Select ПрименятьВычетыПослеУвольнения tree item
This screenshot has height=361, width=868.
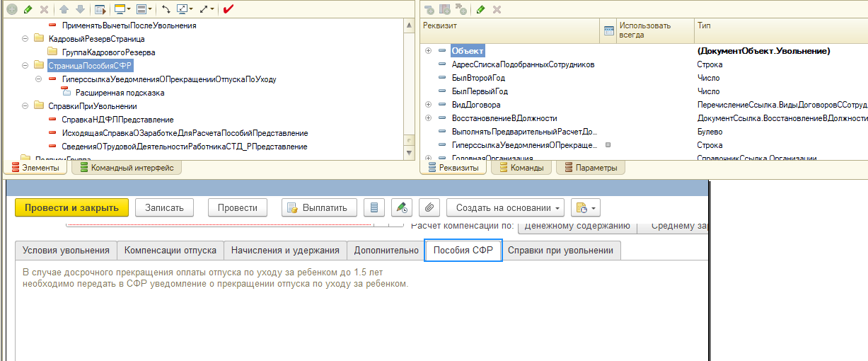click(x=129, y=25)
